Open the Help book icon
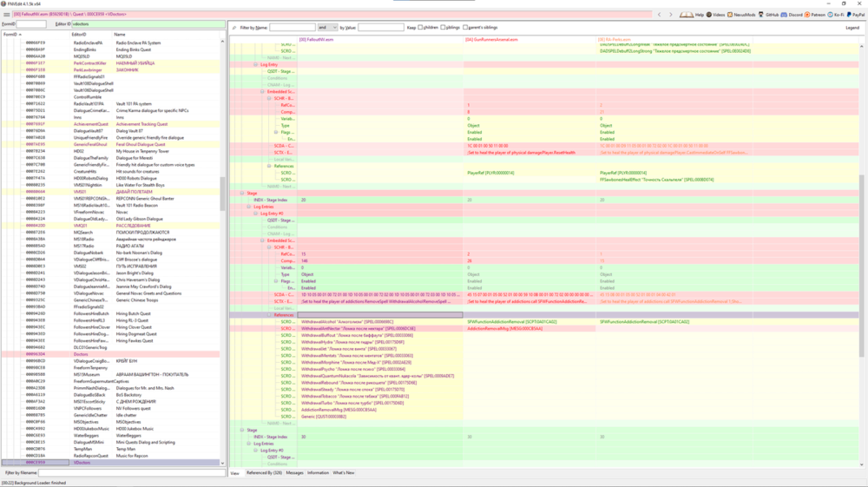 pyautogui.click(x=686, y=15)
